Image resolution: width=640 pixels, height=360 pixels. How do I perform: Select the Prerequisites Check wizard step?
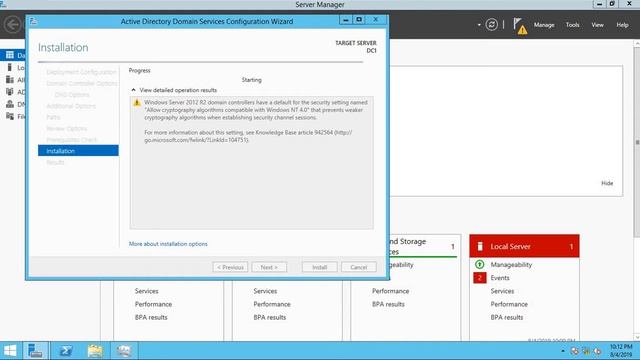[x=71, y=140]
